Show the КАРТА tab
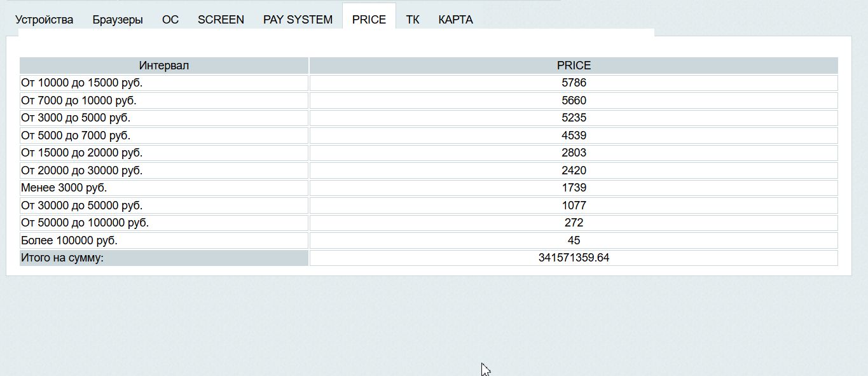This screenshot has width=868, height=376. click(x=455, y=20)
